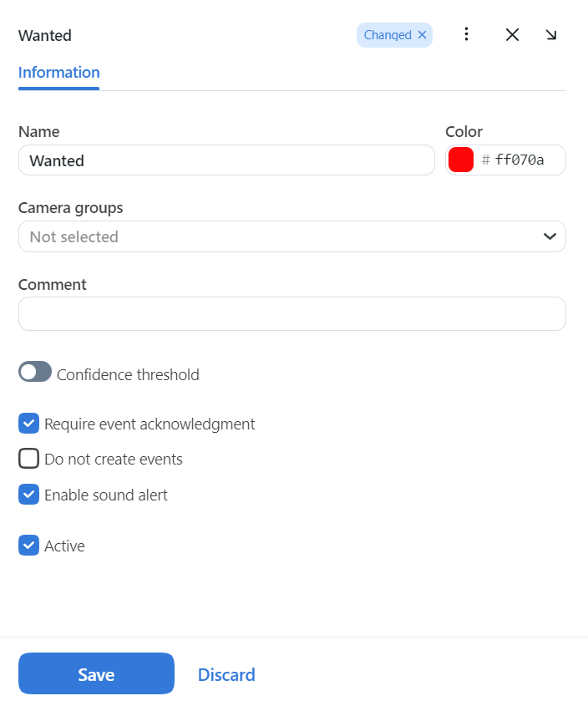Click the Confidence threshold label
The image size is (588, 706).
[128, 375]
